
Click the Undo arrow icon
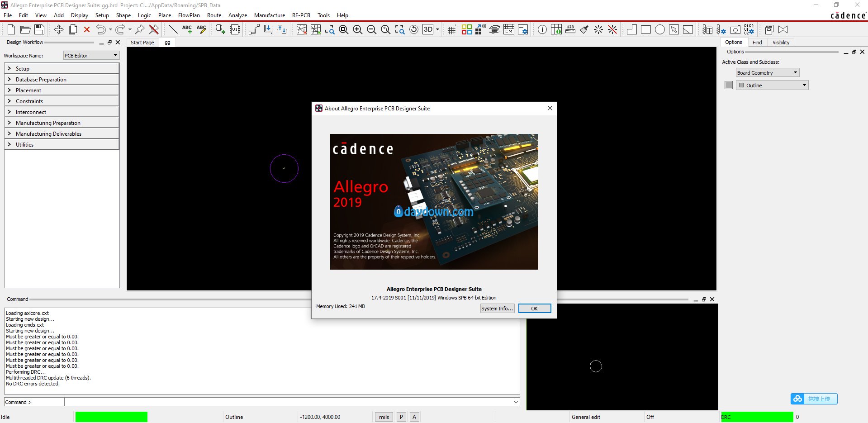[x=101, y=29]
